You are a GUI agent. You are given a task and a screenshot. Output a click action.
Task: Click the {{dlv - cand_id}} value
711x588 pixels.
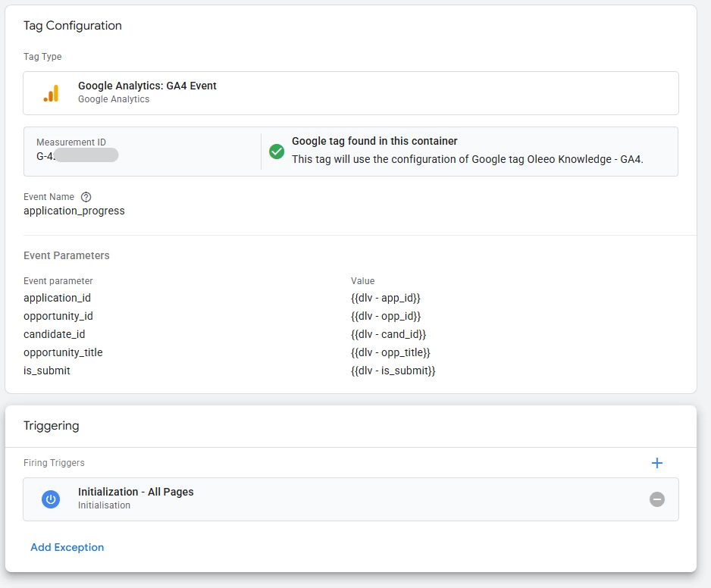click(x=389, y=335)
